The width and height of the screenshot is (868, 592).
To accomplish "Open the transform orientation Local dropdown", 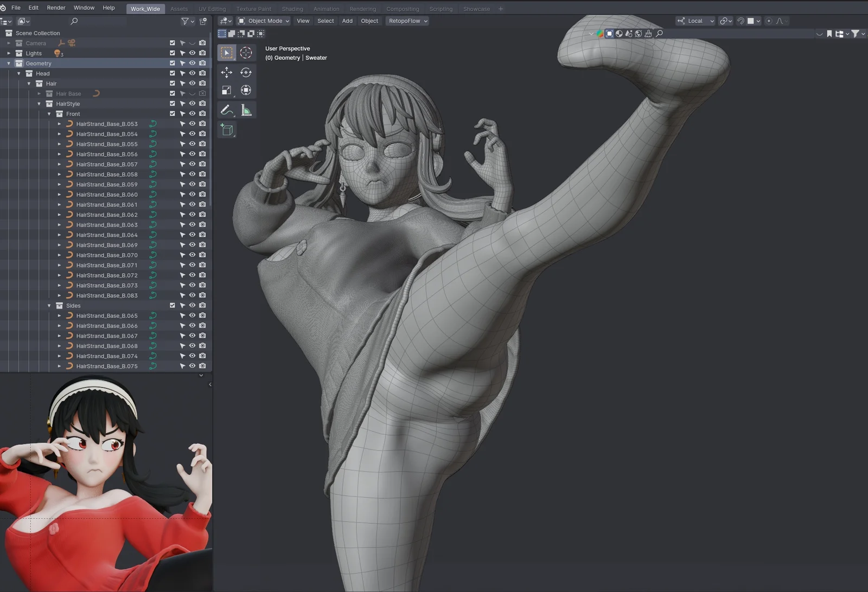I will (695, 21).
